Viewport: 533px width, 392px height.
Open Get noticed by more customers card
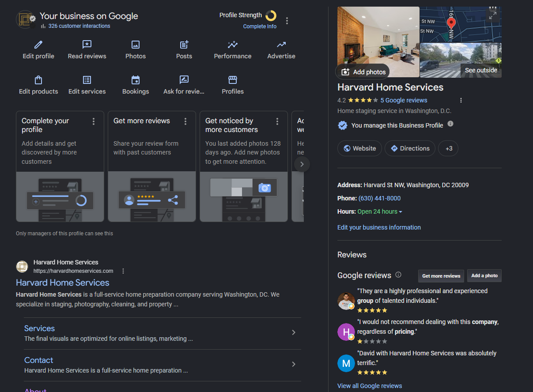(244, 166)
